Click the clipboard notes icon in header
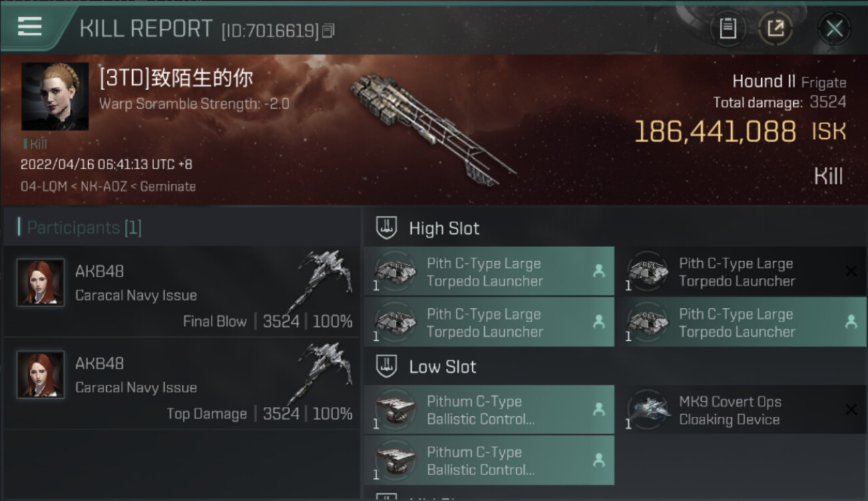 coord(728,28)
